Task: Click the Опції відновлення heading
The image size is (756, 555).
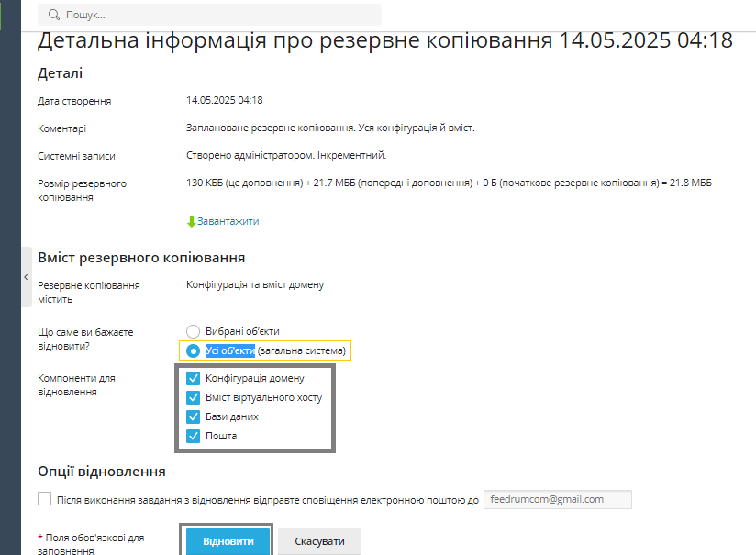Action: (x=102, y=472)
